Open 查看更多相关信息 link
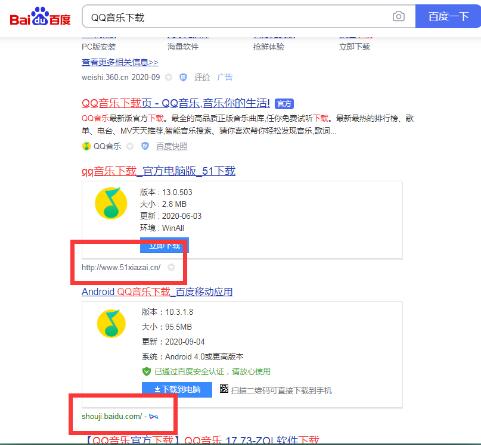 click(x=120, y=62)
